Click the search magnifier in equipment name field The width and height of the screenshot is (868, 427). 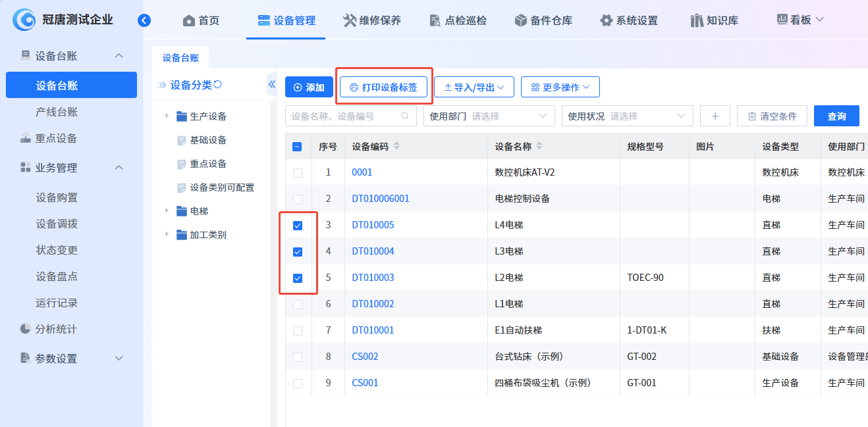(x=405, y=116)
